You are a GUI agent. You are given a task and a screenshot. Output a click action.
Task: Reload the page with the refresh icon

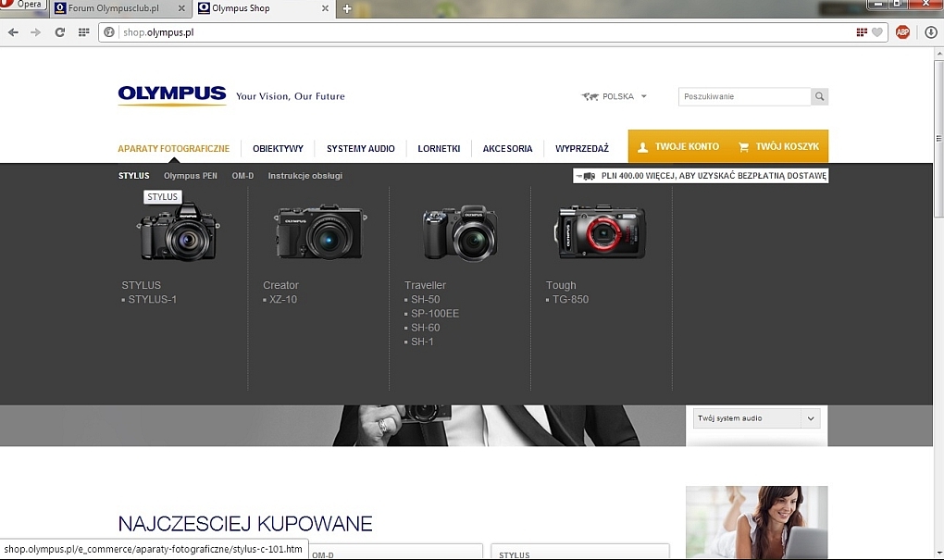(x=60, y=32)
